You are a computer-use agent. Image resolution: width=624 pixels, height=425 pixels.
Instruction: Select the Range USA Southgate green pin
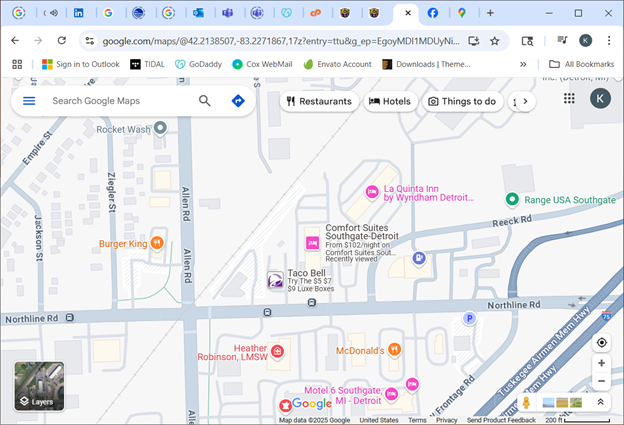coord(512,199)
